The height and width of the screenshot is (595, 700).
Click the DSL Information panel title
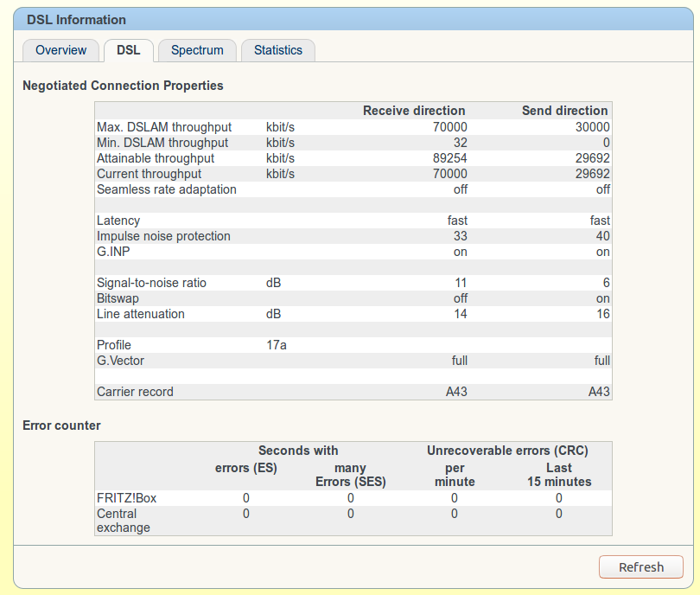76,19
